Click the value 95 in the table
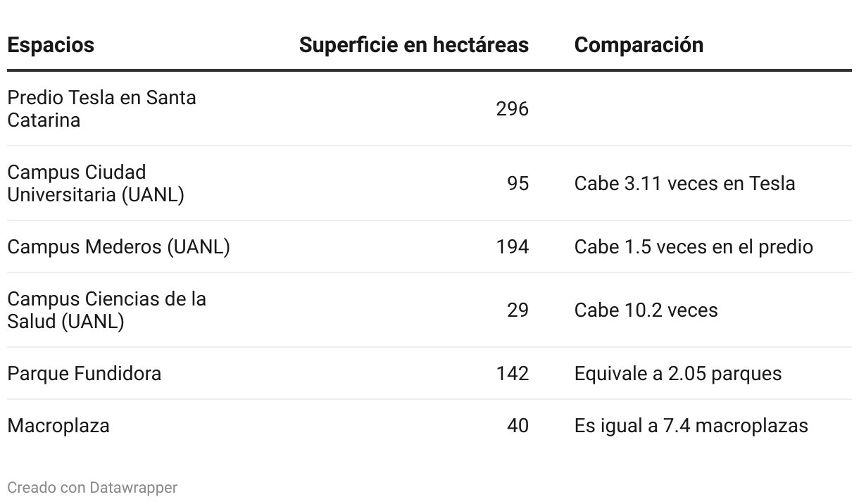The image size is (859, 504). point(518,183)
